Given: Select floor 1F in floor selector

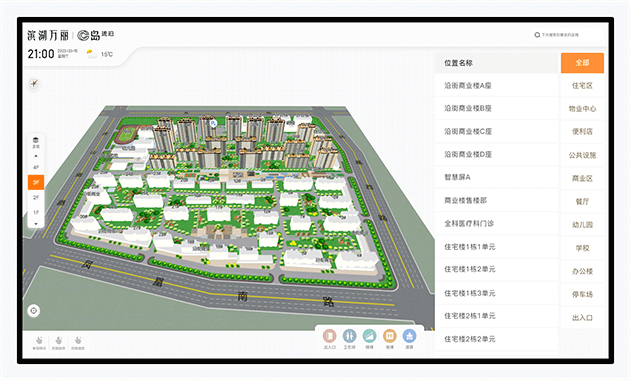Looking at the screenshot, I should (x=36, y=212).
